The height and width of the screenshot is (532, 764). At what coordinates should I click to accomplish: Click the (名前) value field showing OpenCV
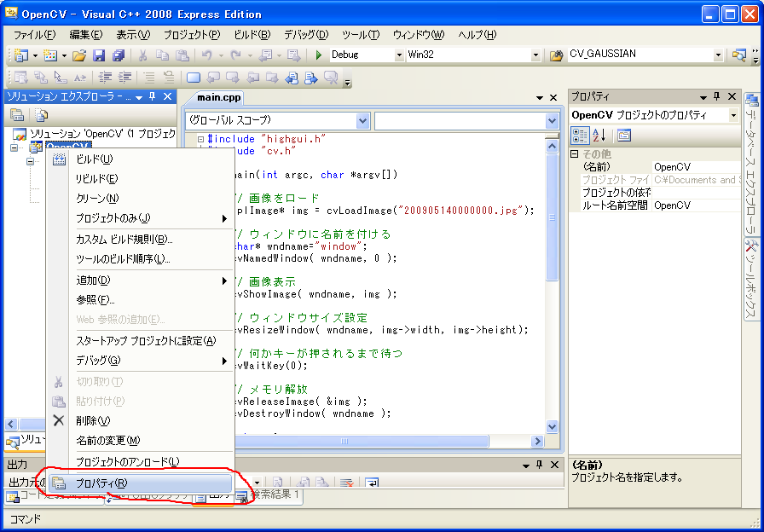(696, 167)
